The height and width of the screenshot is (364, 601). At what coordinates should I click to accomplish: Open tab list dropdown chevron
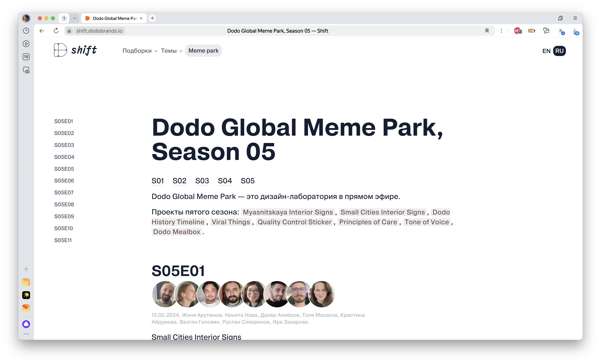[74, 18]
